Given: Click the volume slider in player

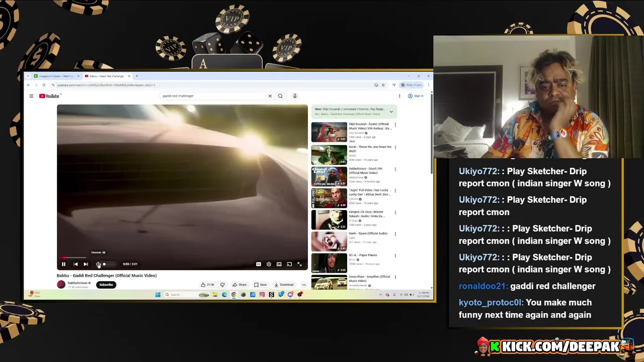Looking at the screenshot, I should coord(109,264).
